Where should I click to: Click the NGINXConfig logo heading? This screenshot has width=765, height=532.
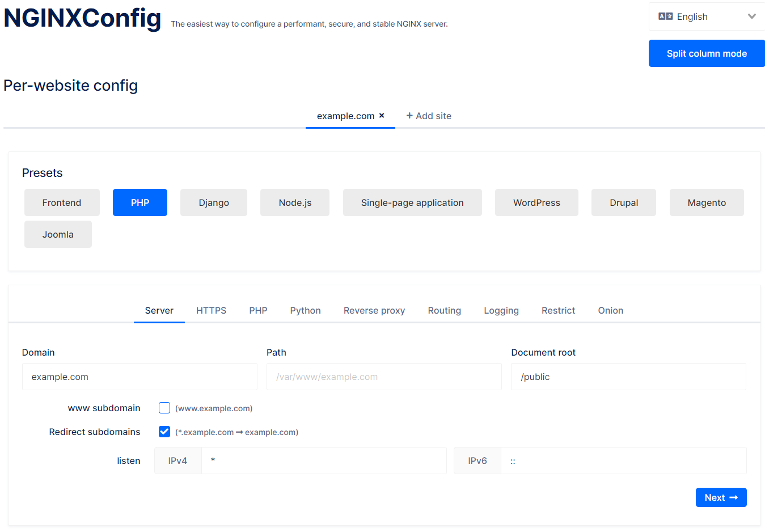(82, 18)
